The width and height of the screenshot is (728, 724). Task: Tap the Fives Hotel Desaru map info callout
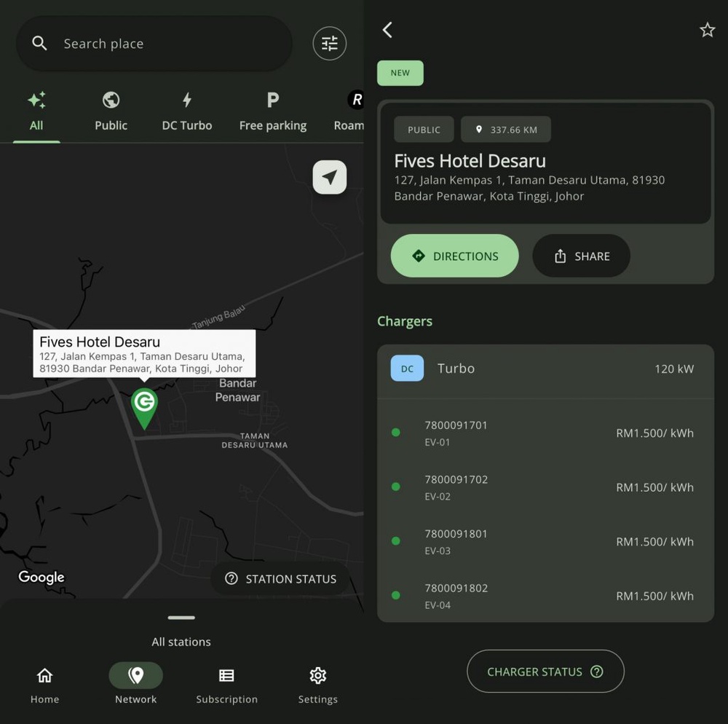coord(144,354)
